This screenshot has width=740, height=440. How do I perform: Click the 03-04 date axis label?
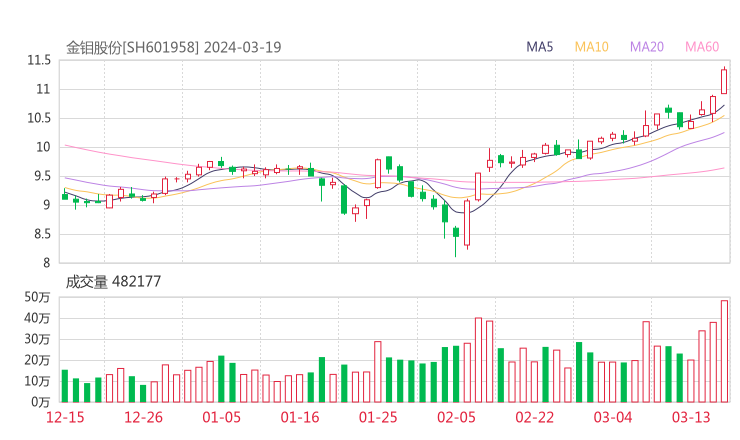[x=613, y=417]
